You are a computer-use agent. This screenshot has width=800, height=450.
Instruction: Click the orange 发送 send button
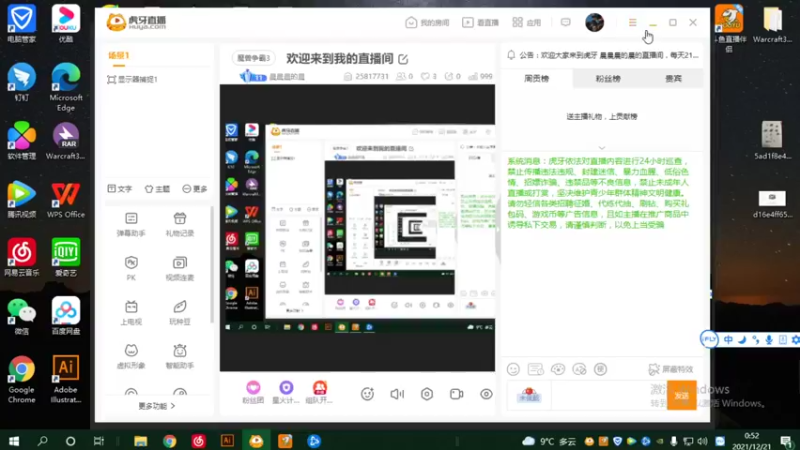(x=682, y=395)
